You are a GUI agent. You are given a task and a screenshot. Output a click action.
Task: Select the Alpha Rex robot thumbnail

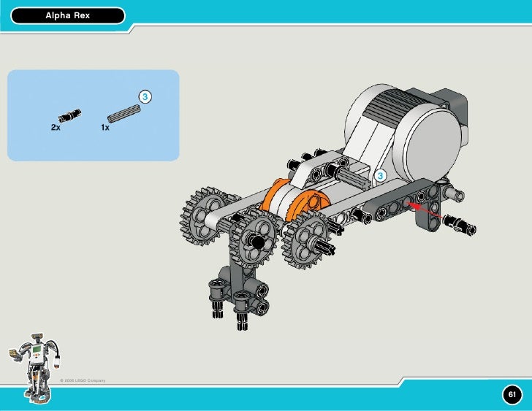[x=34, y=368]
